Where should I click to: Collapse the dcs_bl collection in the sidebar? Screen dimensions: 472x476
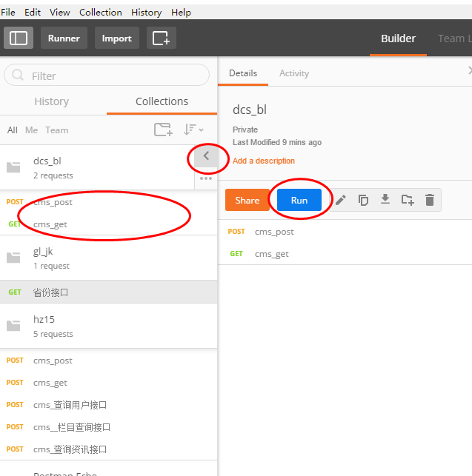pos(97,167)
